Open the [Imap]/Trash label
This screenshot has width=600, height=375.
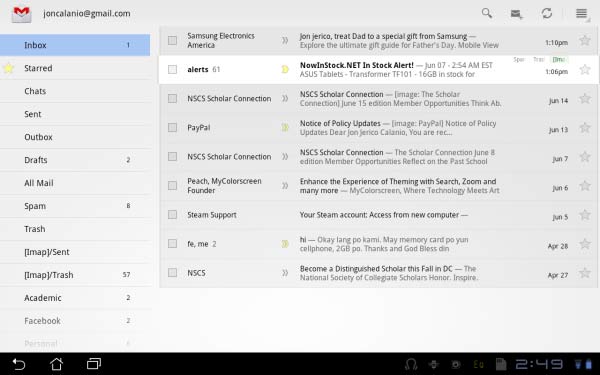(x=75, y=275)
